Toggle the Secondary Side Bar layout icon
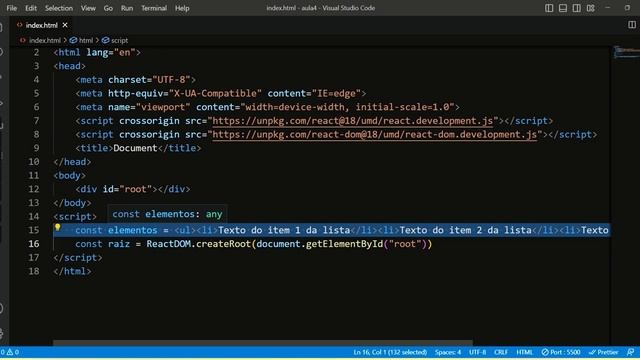This screenshot has height=360, width=640. click(x=577, y=8)
